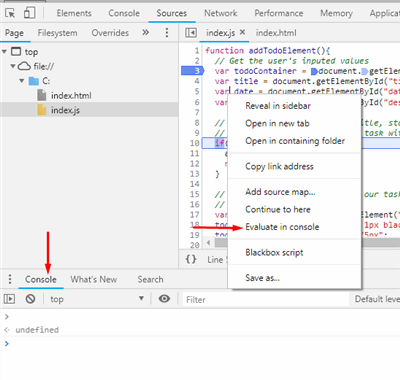Viewport: 400px width, 380px height.
Task: Close the index.js editor tab
Action: (x=243, y=32)
